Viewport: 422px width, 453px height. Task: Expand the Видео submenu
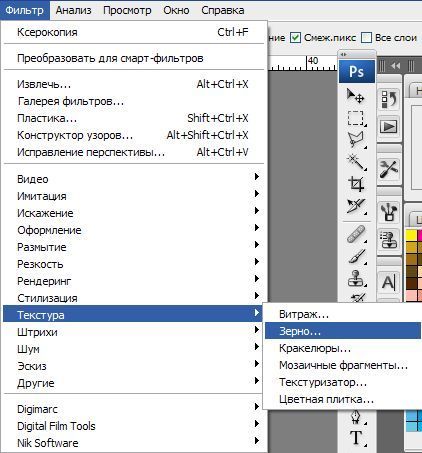tap(134, 179)
